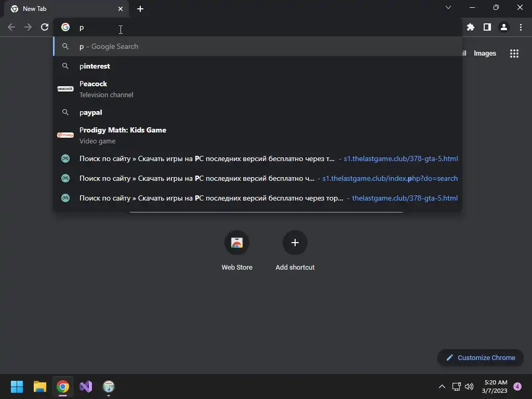Select the New Tab tab
The height and width of the screenshot is (399, 532).
click(66, 9)
